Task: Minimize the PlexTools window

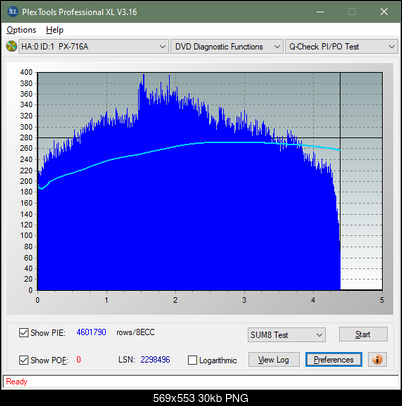Action: point(320,12)
